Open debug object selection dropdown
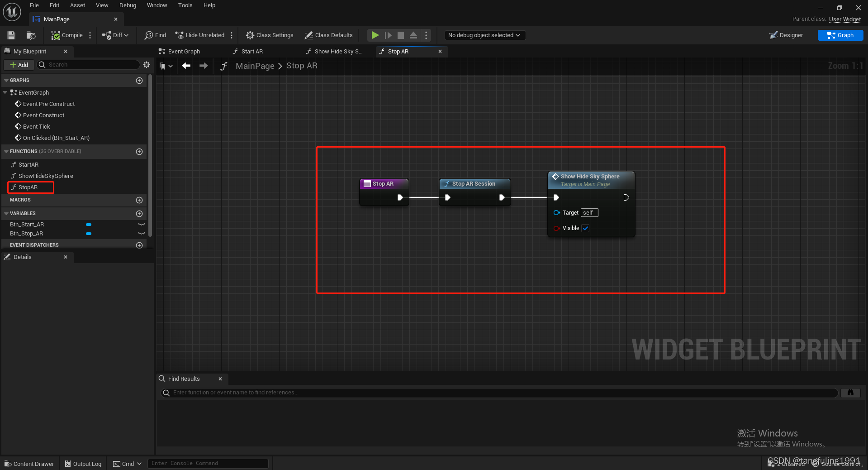Image resolution: width=868 pixels, height=470 pixels. pyautogui.click(x=484, y=35)
